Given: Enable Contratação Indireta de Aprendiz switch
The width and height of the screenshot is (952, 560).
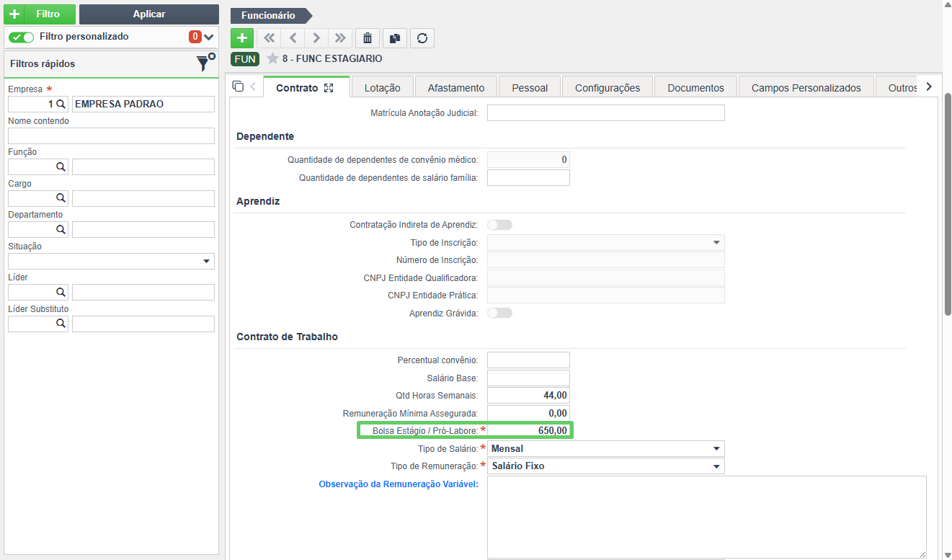Looking at the screenshot, I should point(499,225).
